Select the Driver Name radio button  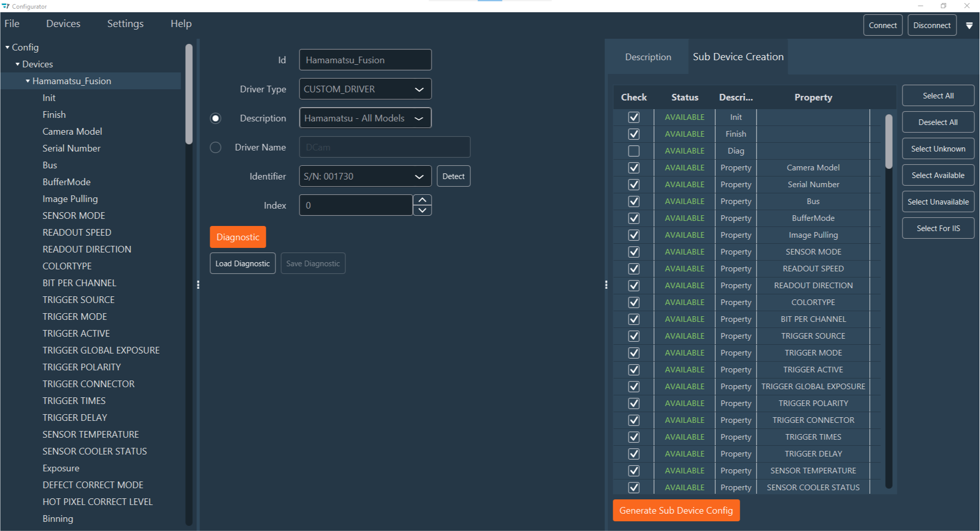point(216,147)
